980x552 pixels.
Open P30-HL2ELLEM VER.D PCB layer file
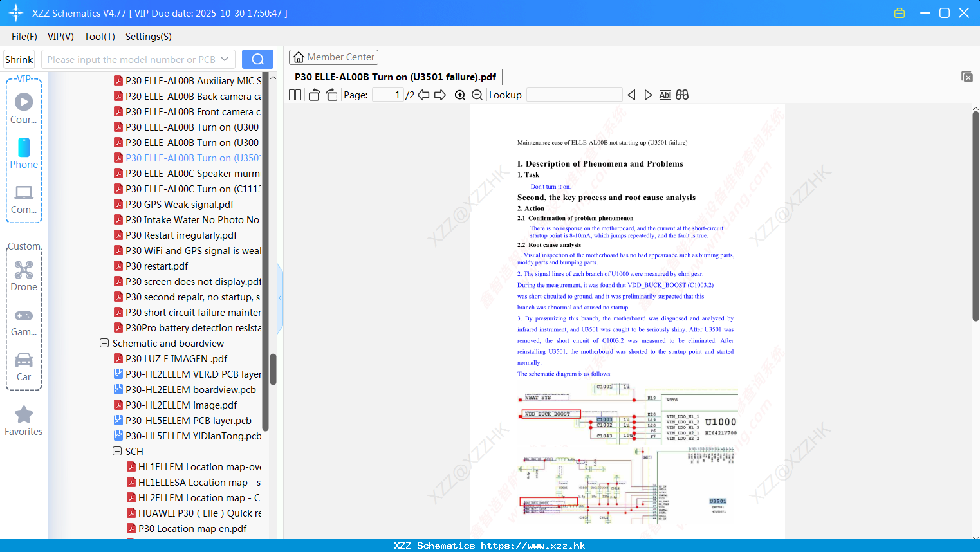pos(187,374)
